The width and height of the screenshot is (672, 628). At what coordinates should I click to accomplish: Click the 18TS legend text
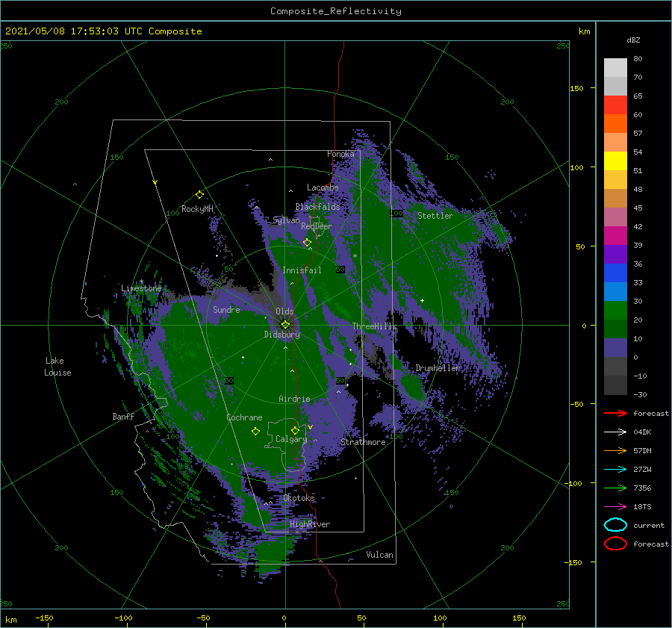642,507
